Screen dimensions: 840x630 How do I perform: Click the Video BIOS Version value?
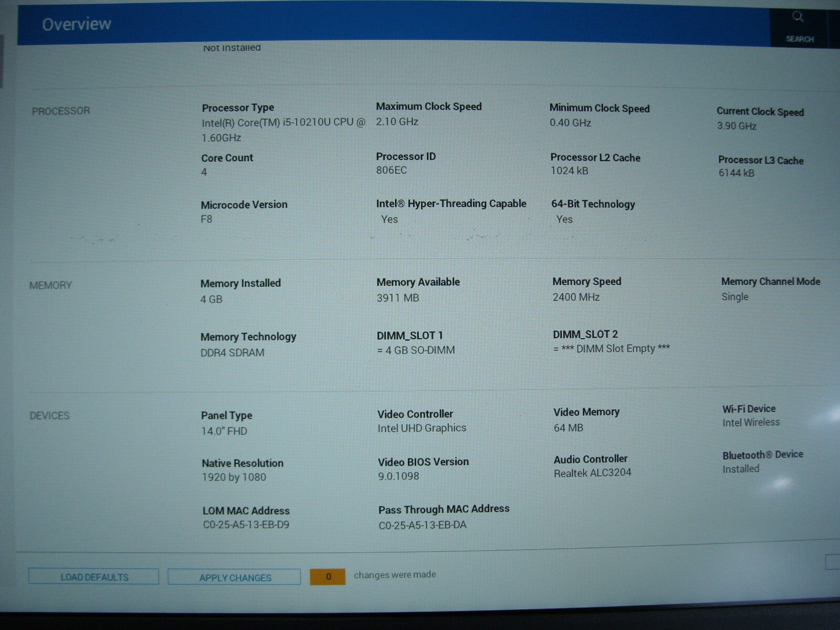(398, 476)
